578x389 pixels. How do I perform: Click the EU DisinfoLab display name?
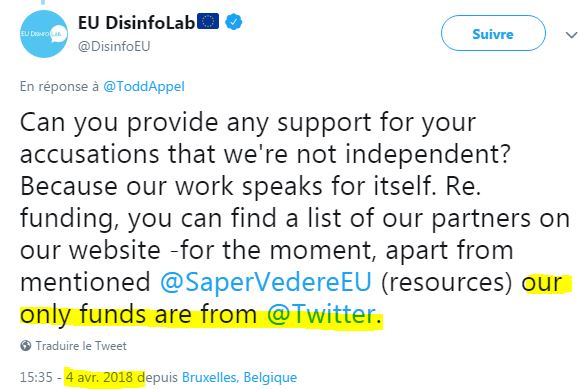pyautogui.click(x=136, y=23)
